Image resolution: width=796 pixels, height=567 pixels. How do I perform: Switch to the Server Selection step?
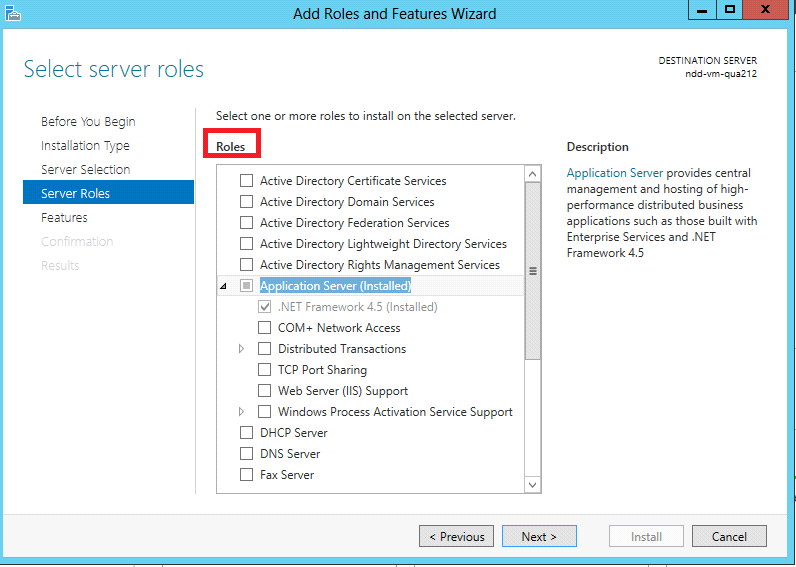[x=85, y=169]
